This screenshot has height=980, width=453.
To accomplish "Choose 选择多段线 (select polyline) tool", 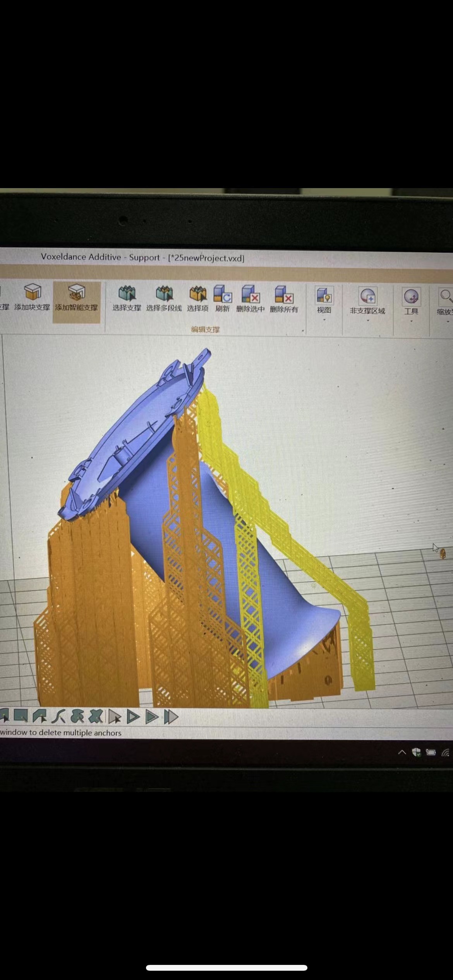I will pyautogui.click(x=164, y=298).
